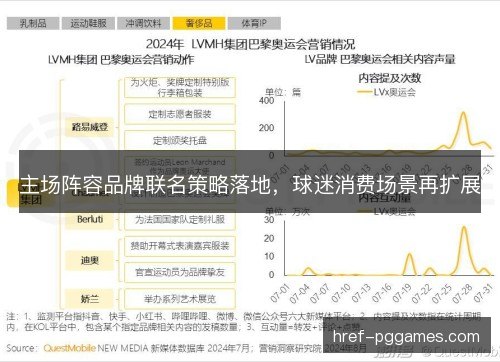Click the 为火炬、奖牌定制特别版行李箱包装 box

pyautogui.click(x=180, y=88)
